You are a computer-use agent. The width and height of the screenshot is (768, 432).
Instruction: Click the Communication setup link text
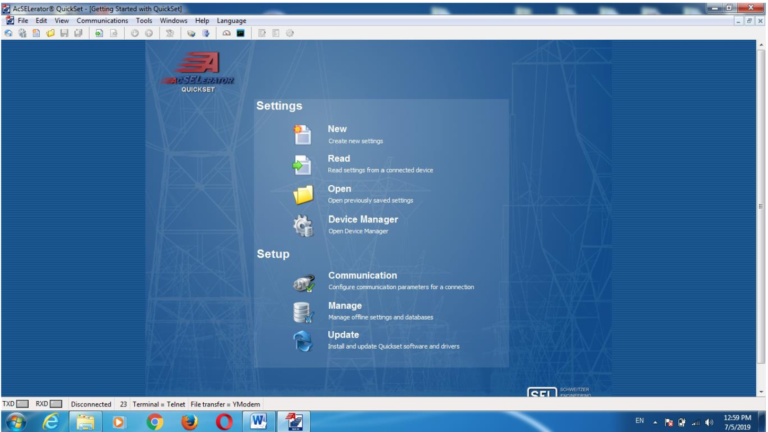(362, 275)
